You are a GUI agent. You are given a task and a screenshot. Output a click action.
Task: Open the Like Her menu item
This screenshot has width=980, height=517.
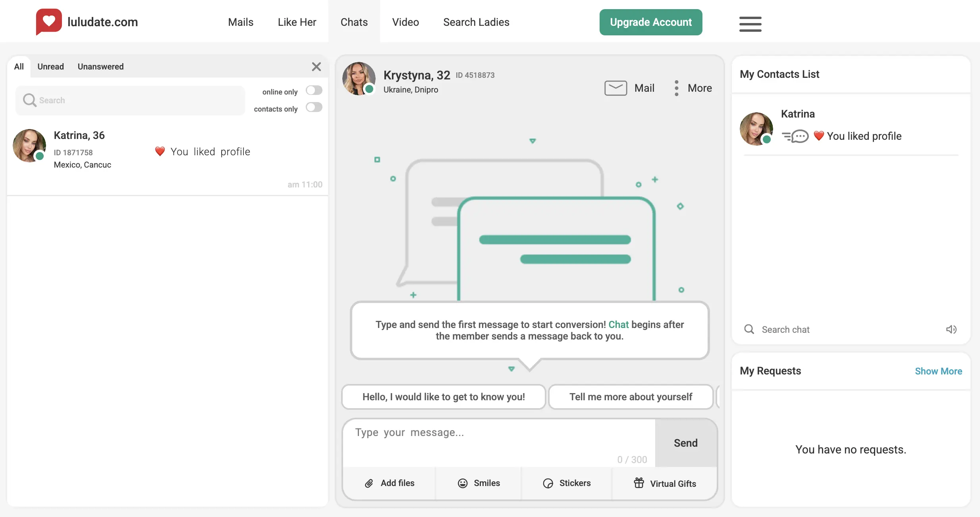point(297,22)
